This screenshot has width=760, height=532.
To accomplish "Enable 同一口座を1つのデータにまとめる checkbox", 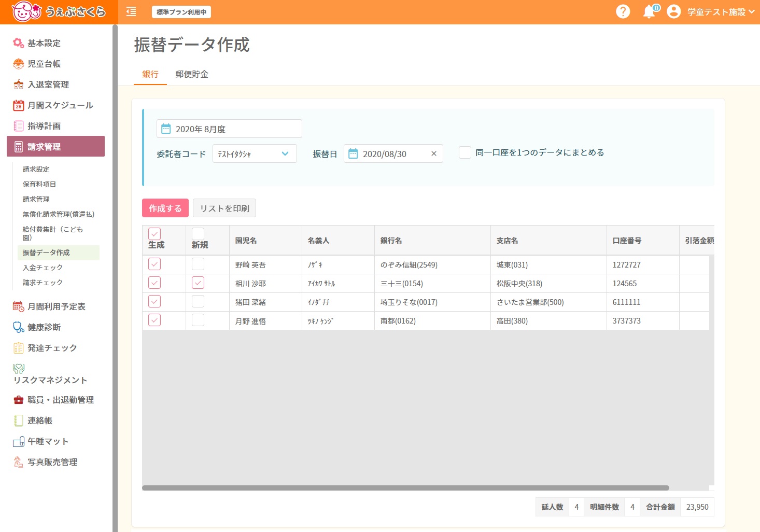I will [x=465, y=152].
